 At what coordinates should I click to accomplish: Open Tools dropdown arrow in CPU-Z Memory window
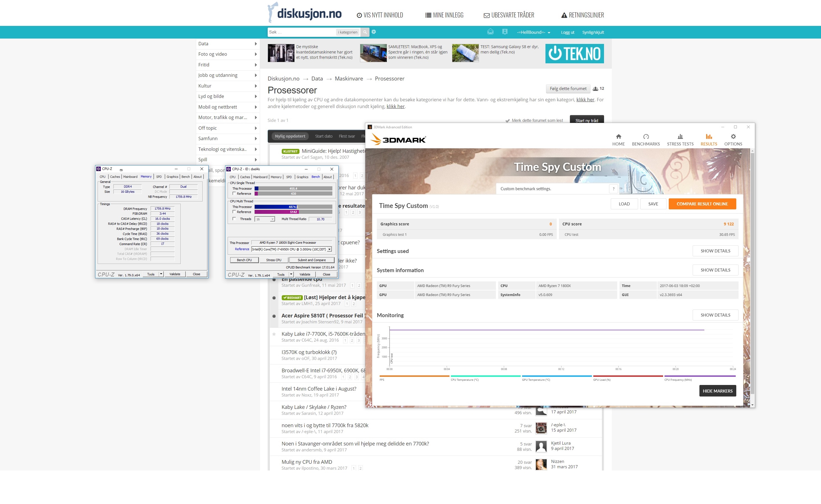coord(161,274)
